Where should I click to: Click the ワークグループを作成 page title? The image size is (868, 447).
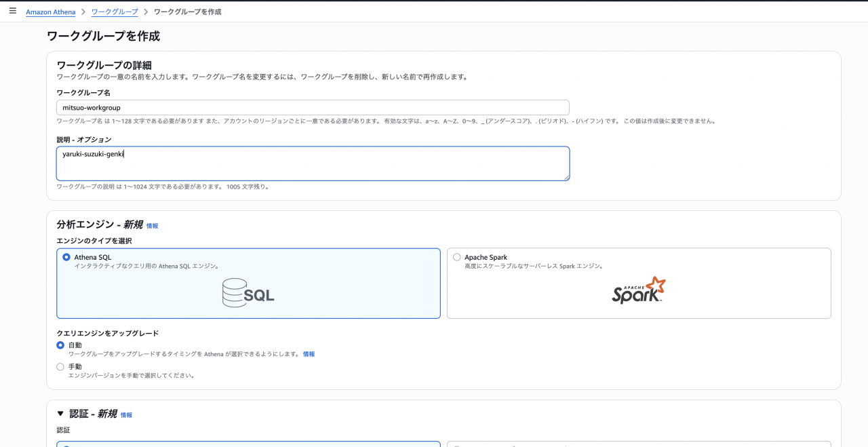point(103,36)
